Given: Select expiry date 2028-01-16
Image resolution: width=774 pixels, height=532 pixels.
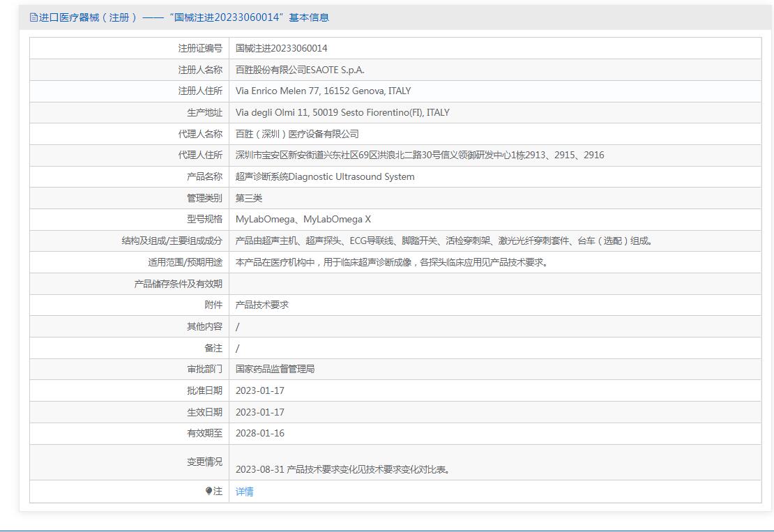Looking at the screenshot, I should (260, 433).
